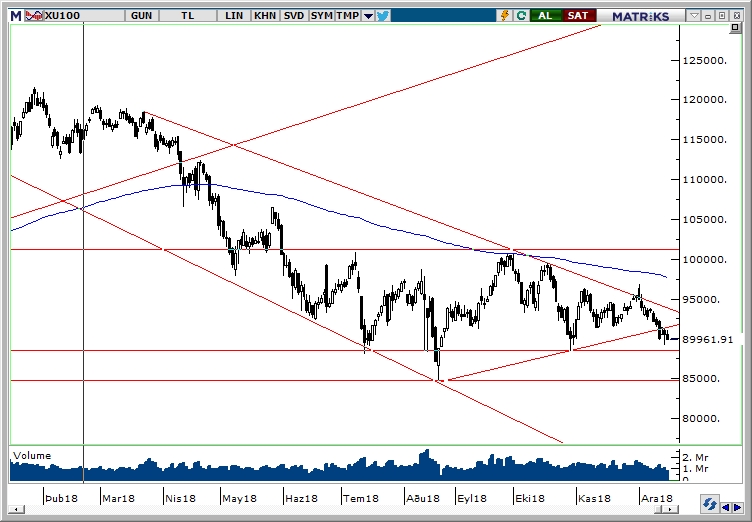Click the red SAT sell button
The image size is (752, 522).
pos(577,16)
